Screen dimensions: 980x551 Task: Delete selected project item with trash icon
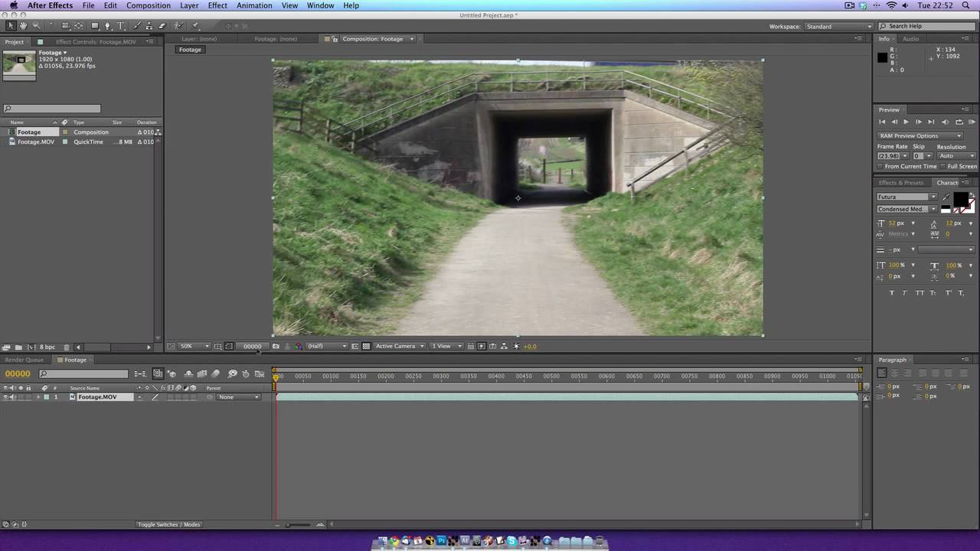click(x=67, y=347)
